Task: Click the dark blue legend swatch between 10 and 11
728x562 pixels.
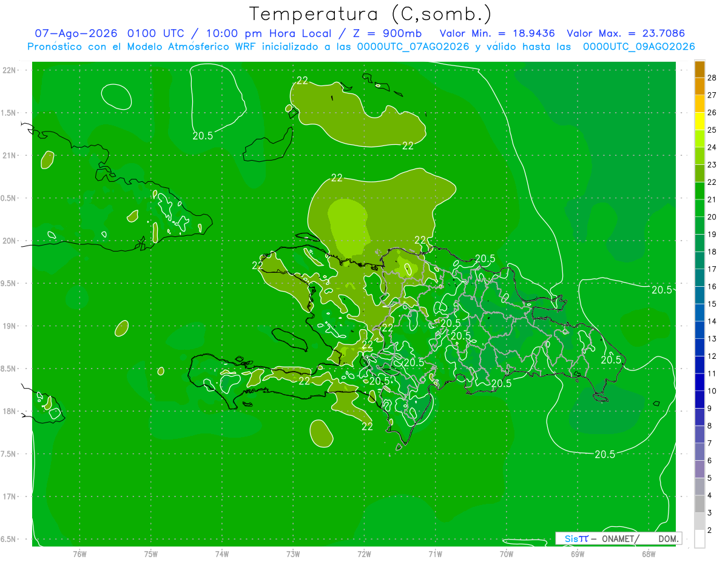Action: (x=699, y=382)
